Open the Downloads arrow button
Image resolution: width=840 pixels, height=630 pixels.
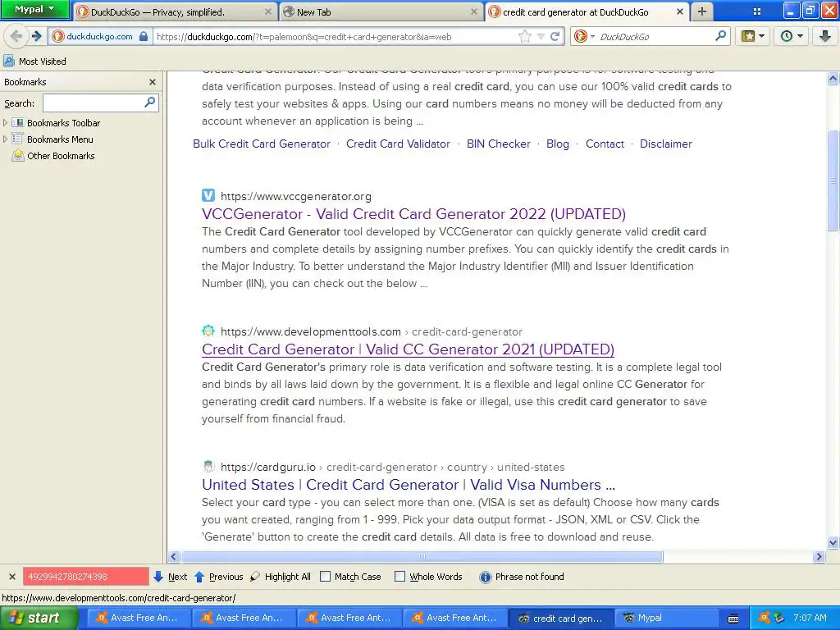point(825,36)
